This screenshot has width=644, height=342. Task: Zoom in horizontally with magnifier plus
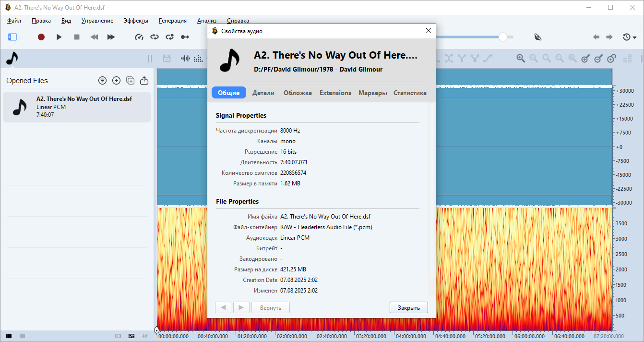click(x=521, y=59)
